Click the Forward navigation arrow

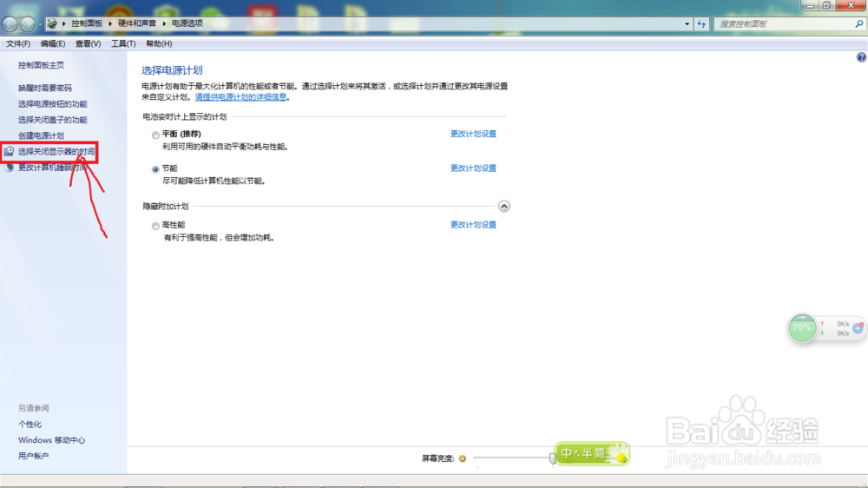coord(27,23)
